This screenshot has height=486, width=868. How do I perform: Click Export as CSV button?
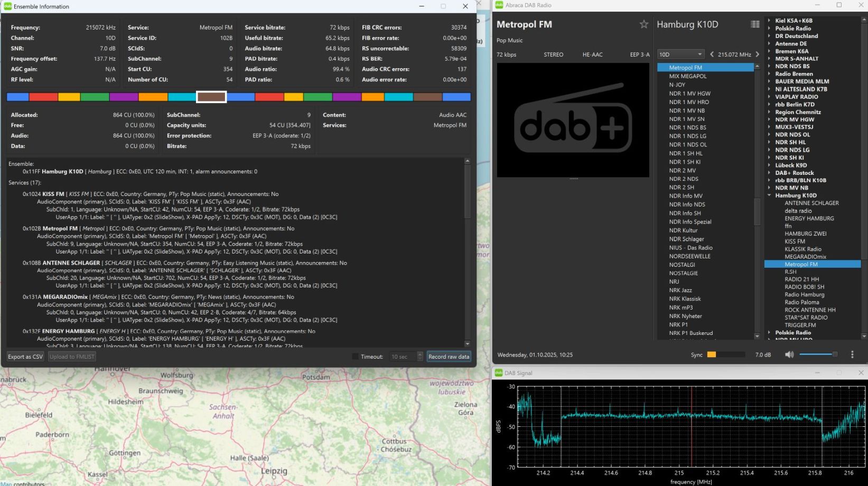click(x=25, y=357)
